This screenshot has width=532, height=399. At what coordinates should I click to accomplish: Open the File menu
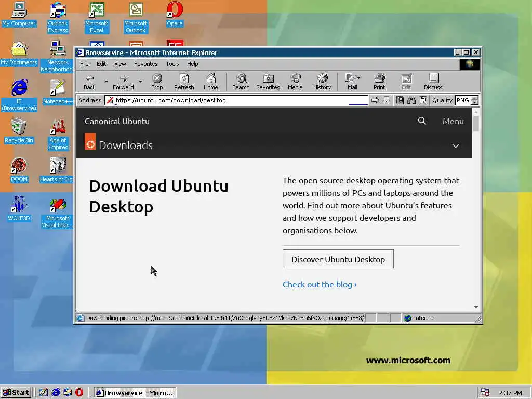point(84,64)
